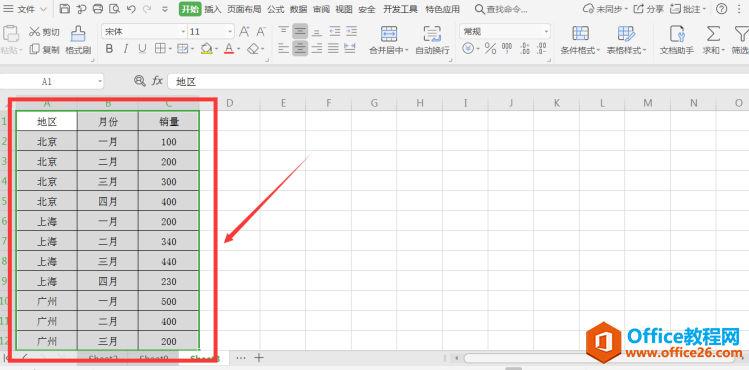749x370 pixels.
Task: Click the horizontal scrollbar at the bottom
Action: [x=599, y=358]
